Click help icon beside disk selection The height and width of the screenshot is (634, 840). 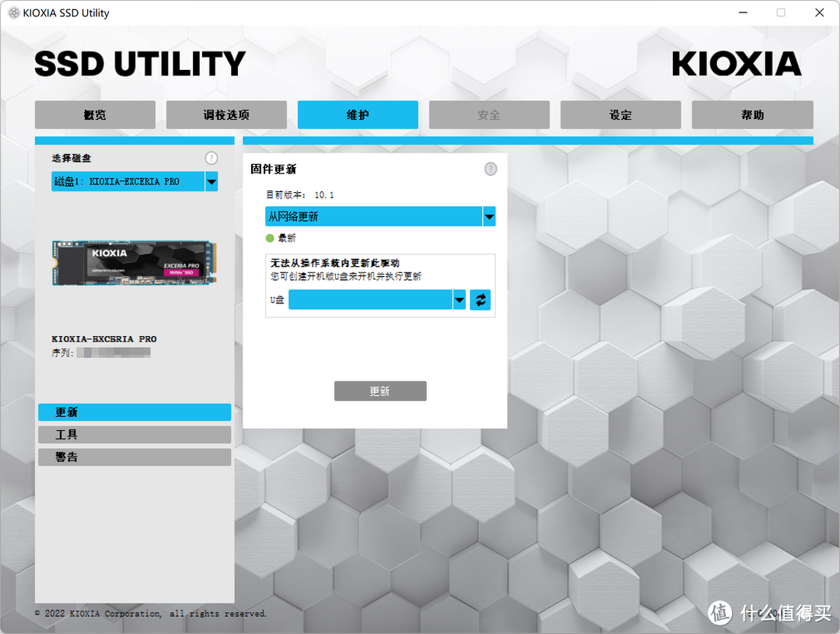click(212, 158)
